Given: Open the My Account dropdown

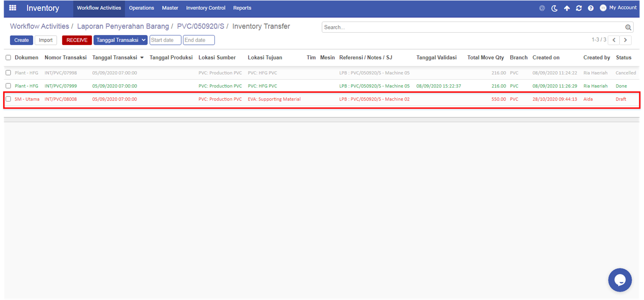Looking at the screenshot, I should 618,8.
